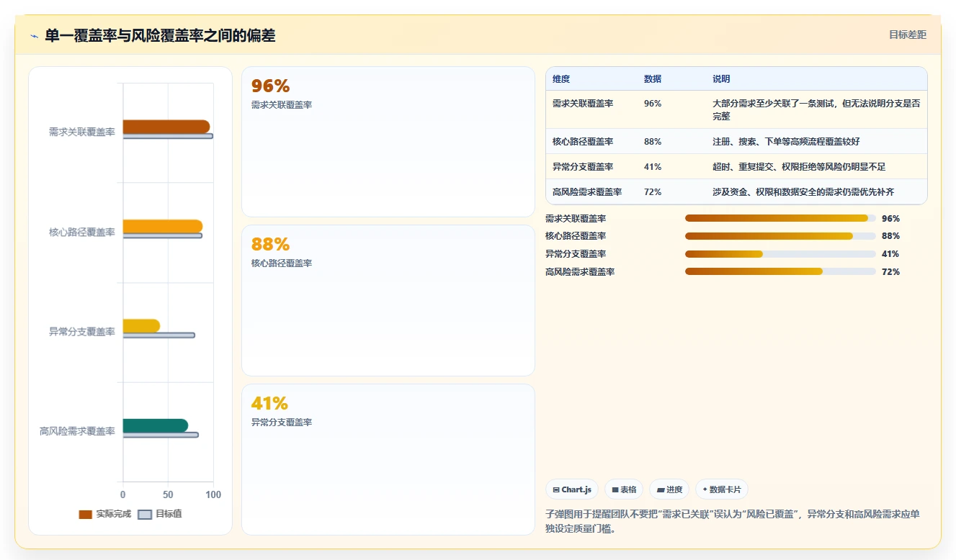Click the 目标差距 label in the header
Viewport: 956px width, 560px height.
tap(908, 35)
